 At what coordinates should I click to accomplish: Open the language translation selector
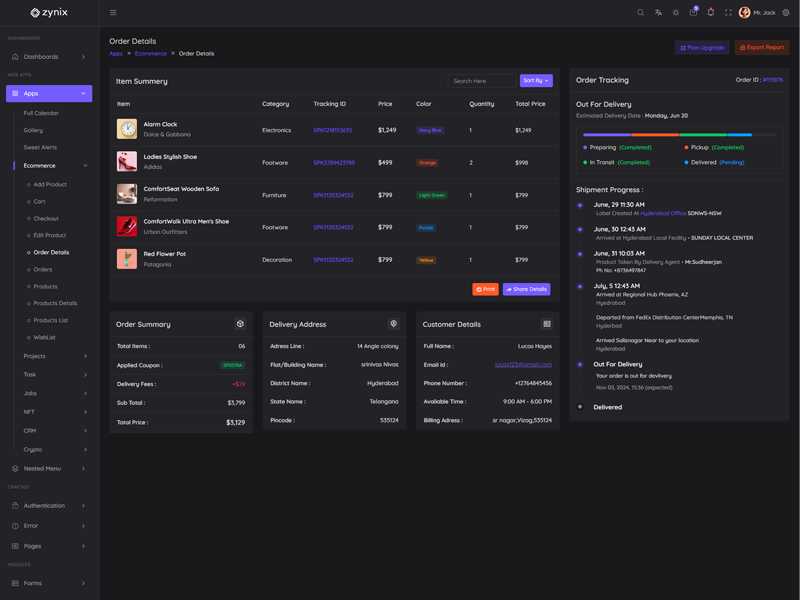[658, 13]
